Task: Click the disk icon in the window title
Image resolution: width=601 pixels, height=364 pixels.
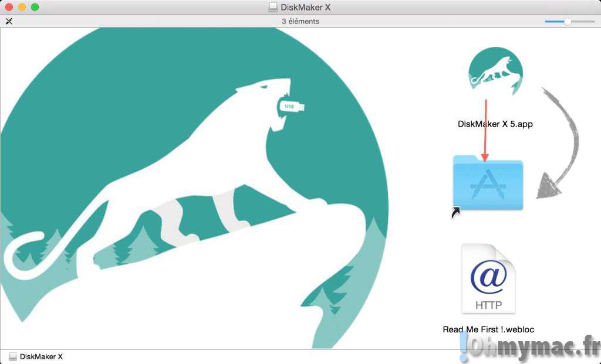Action: pyautogui.click(x=273, y=7)
